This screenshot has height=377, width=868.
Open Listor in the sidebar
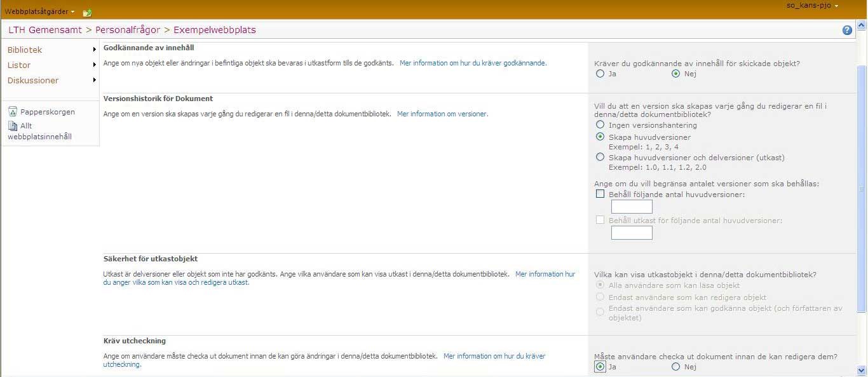tap(19, 65)
